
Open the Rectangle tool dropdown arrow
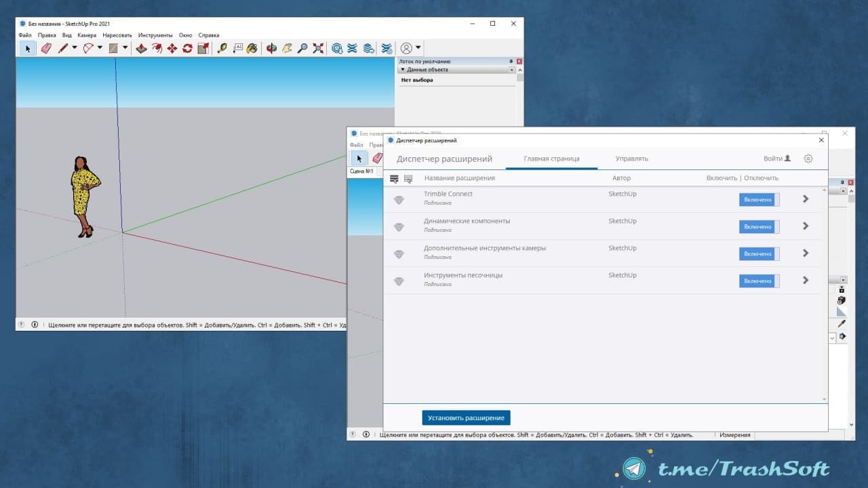pyautogui.click(x=125, y=48)
